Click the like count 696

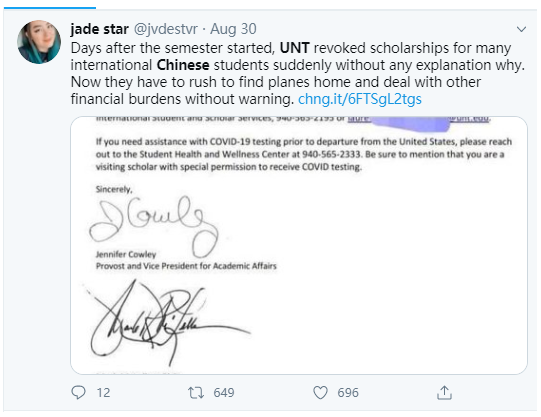click(x=348, y=393)
